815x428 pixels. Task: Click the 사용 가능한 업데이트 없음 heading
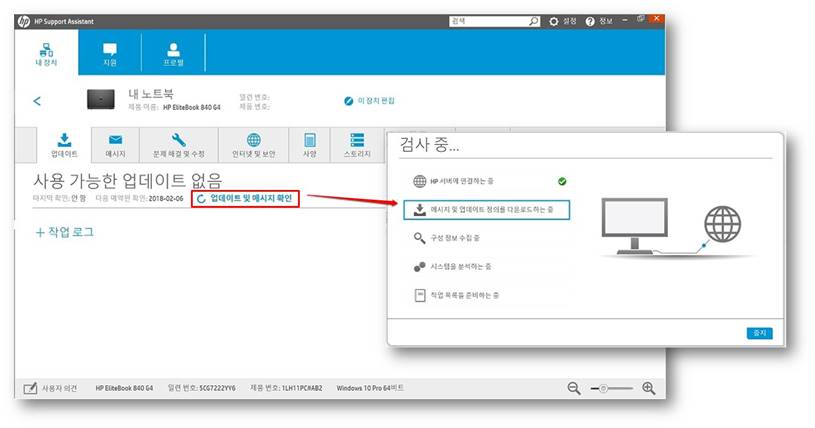pos(128,181)
